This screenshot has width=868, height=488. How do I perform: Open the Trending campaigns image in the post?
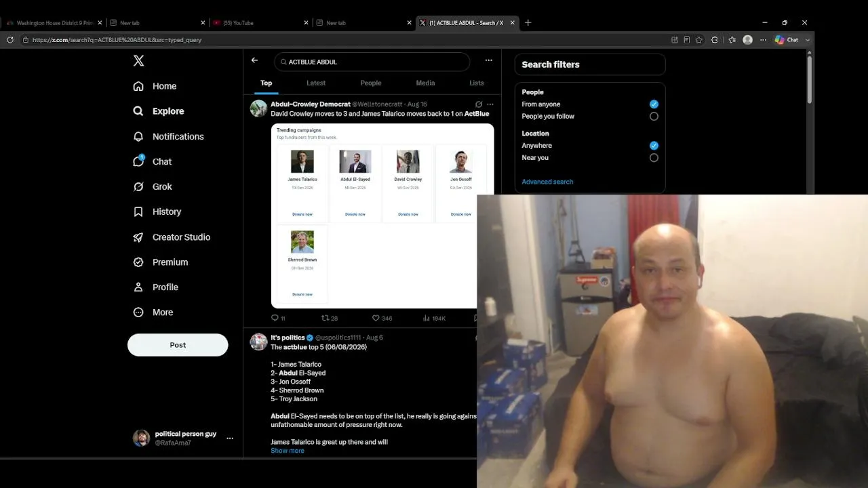[x=382, y=216]
